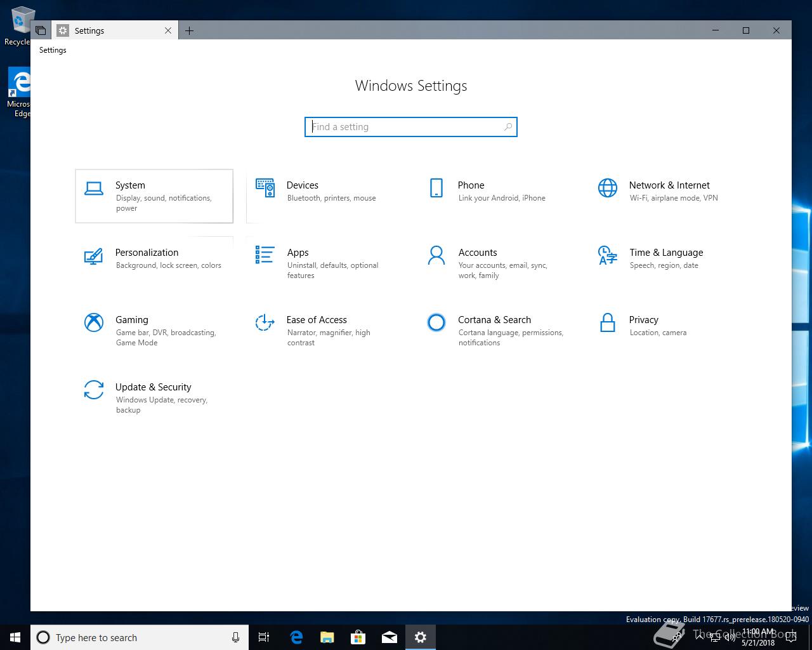Open the System laptop icon
This screenshot has width=812, height=650.
pyautogui.click(x=94, y=189)
